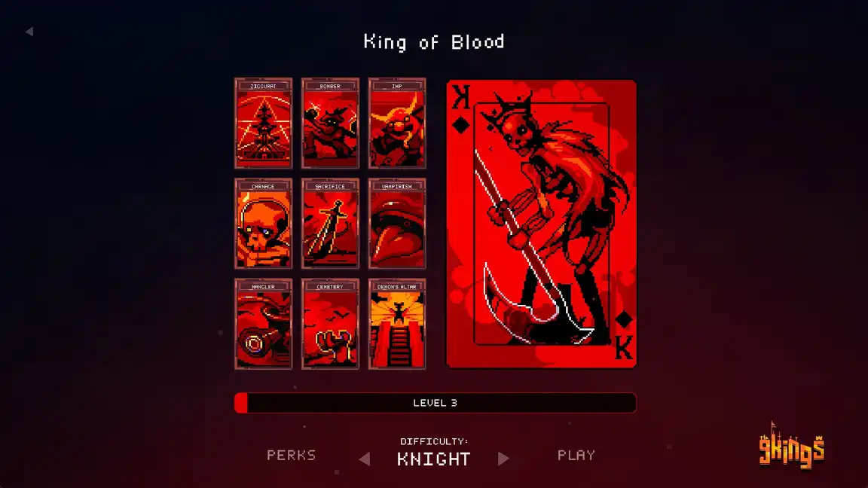The width and height of the screenshot is (868, 488).
Task: Choose the Carnage skull card
Action: pos(263,224)
